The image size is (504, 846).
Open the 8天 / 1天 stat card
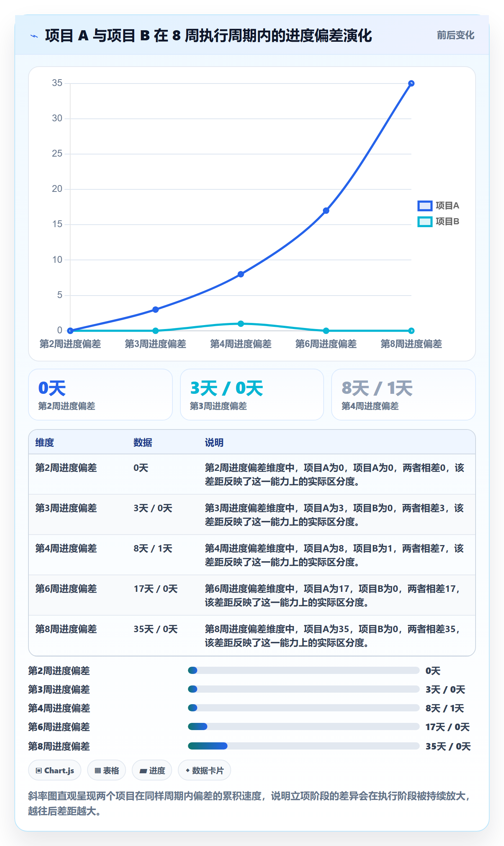pos(404,395)
